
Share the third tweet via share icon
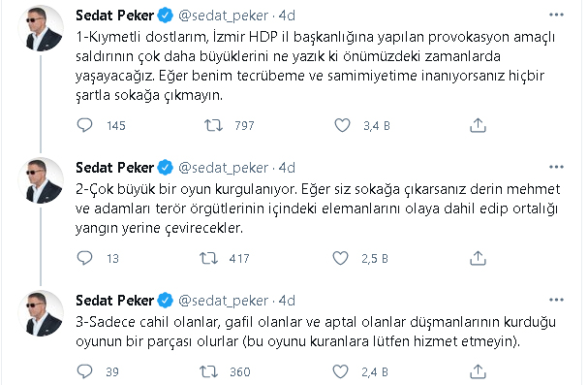[x=478, y=371]
